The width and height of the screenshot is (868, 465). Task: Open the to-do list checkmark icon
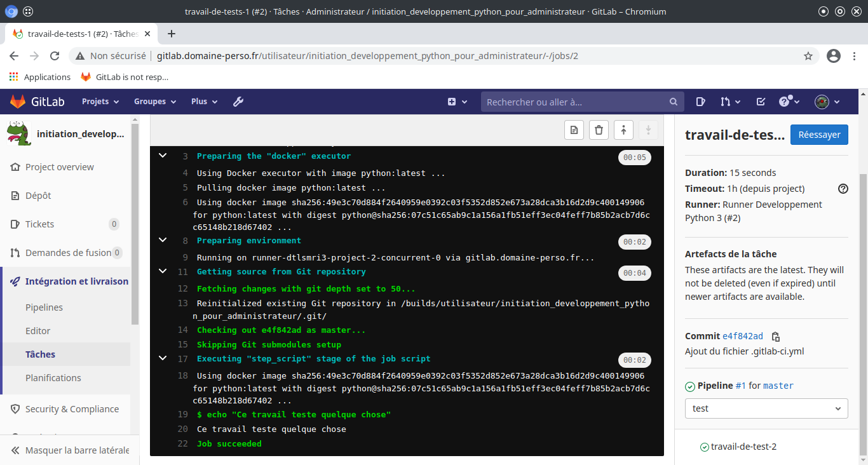tap(761, 102)
